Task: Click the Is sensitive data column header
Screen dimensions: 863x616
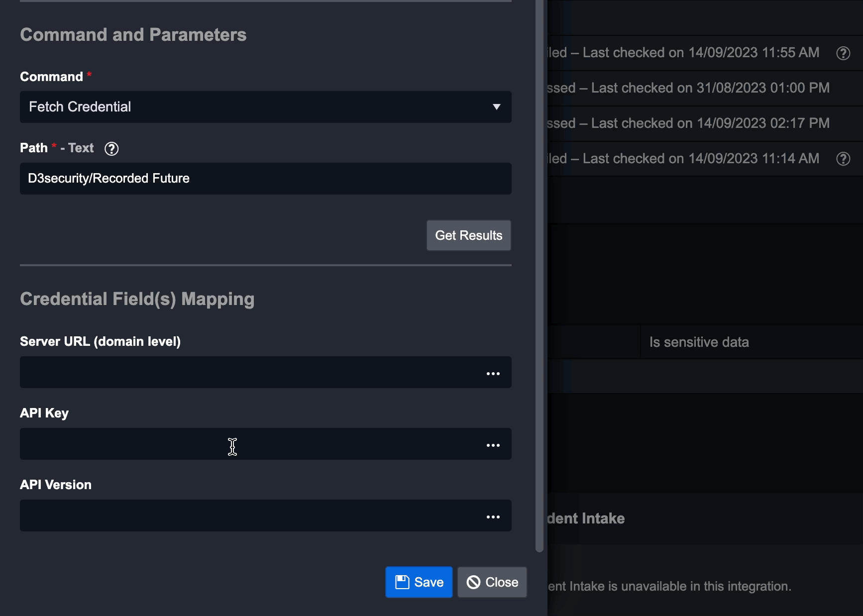Action: pos(699,342)
